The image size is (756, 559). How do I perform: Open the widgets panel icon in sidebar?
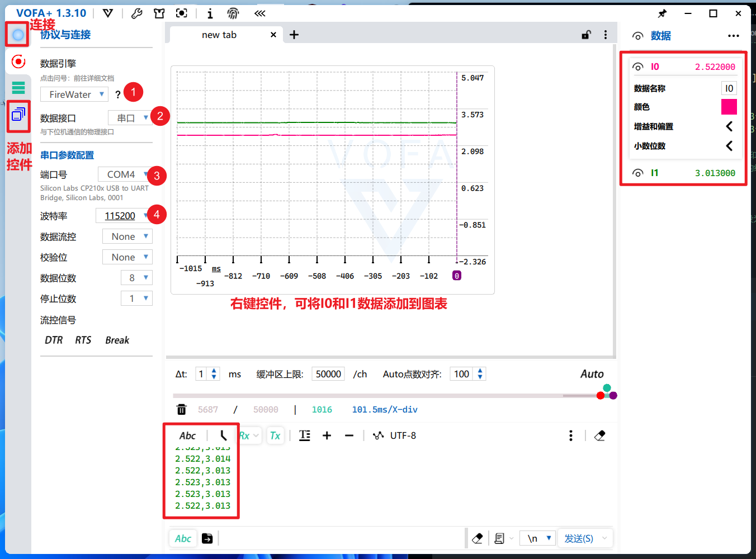point(18,115)
